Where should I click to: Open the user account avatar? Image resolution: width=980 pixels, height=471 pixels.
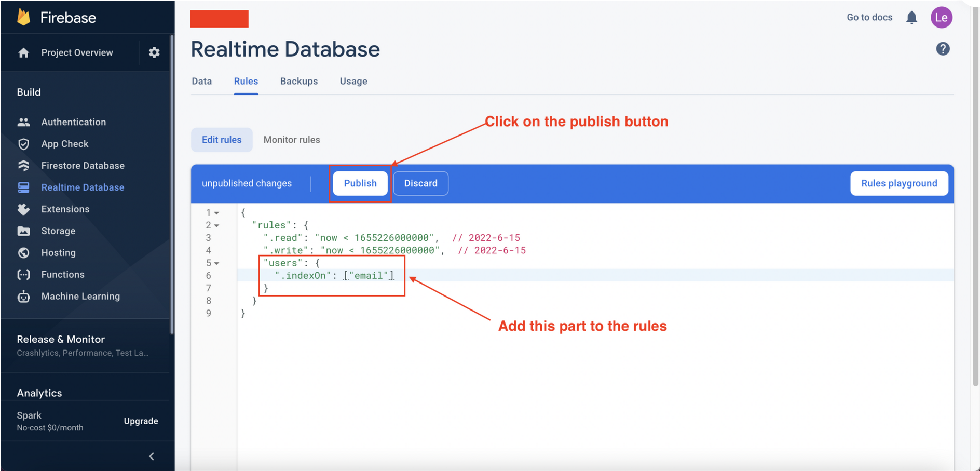[x=941, y=17]
